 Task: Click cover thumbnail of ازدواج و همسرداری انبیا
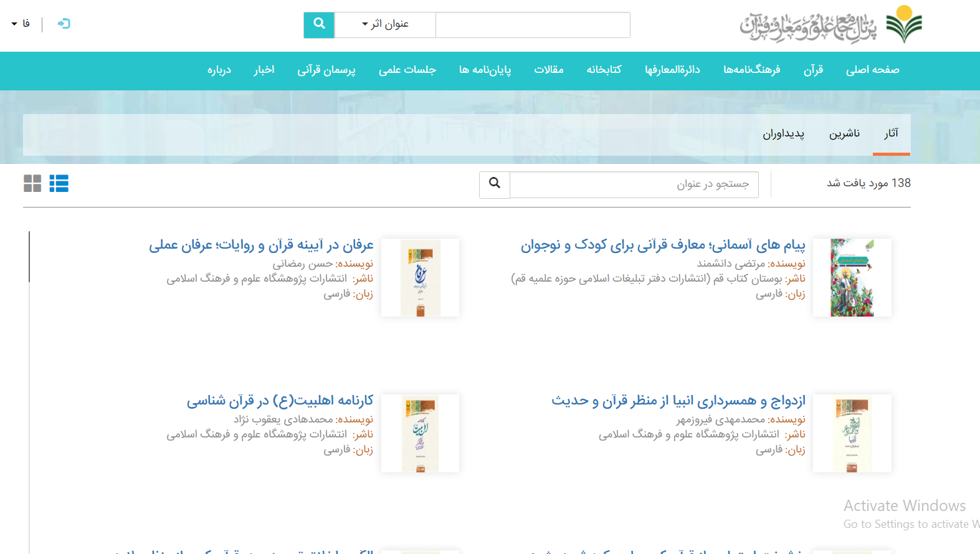(852, 434)
